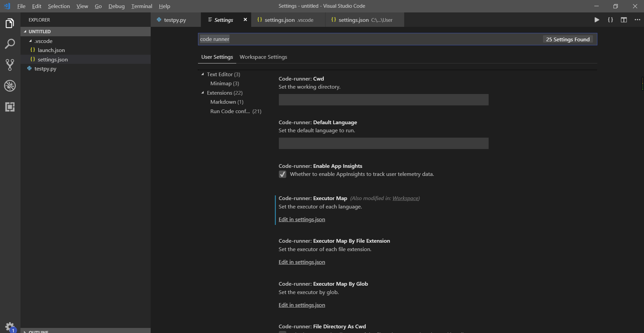The image size is (644, 333).
Task: Open More Actions ellipsis in editor toolbar
Action: click(637, 20)
